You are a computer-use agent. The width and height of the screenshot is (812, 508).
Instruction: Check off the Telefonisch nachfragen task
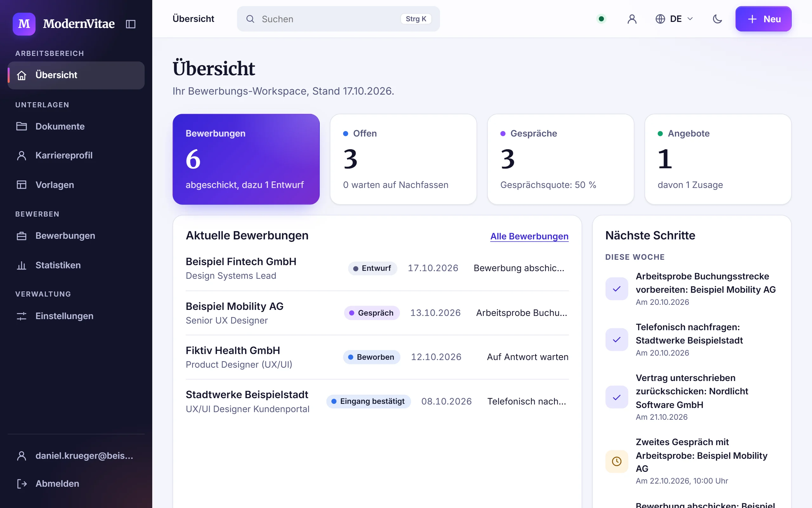point(617,339)
